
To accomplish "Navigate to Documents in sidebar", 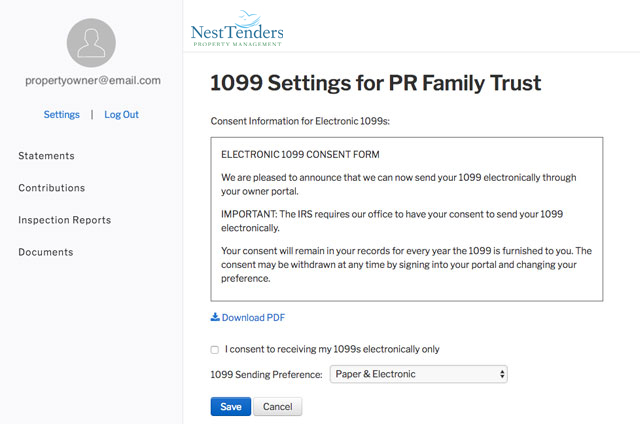I will point(46,252).
